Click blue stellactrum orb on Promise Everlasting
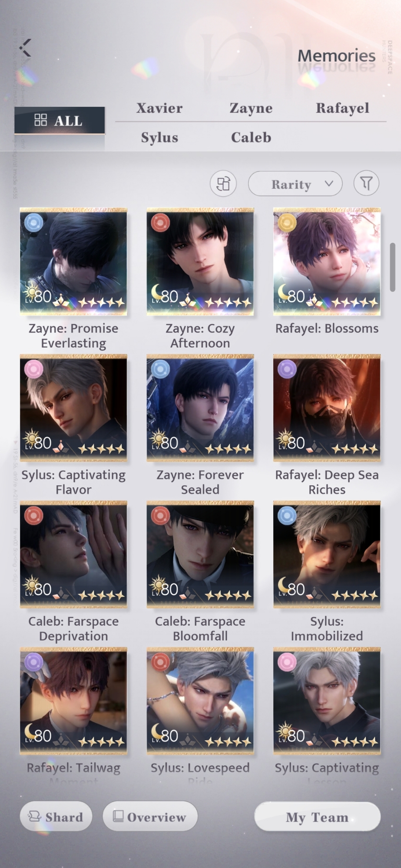 [34, 223]
